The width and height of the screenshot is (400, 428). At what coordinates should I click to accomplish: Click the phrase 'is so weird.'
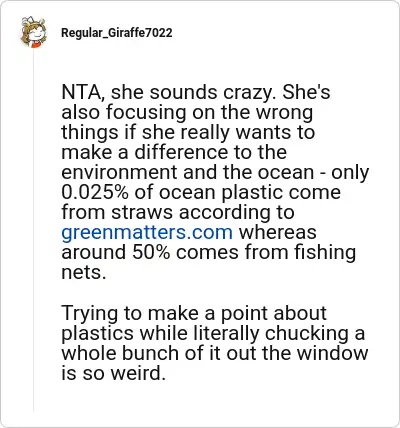(x=113, y=373)
